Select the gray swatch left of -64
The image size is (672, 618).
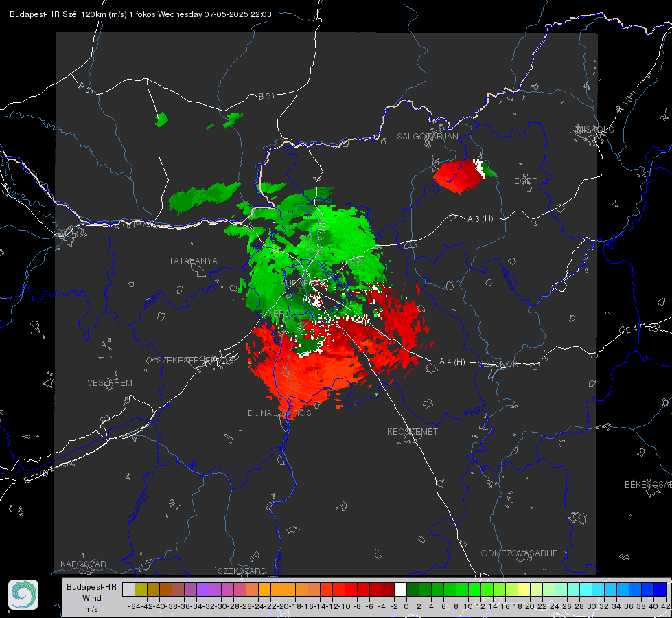click(128, 589)
